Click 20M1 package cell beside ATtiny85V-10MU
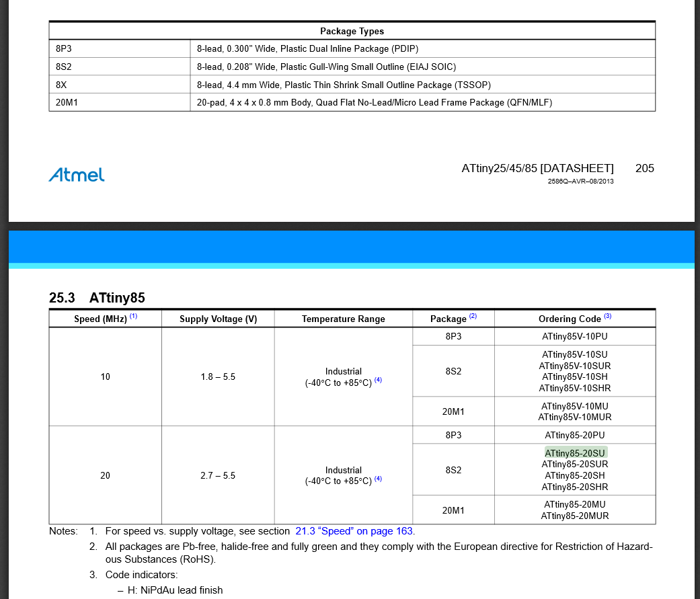This screenshot has height=599, width=700. coord(454,411)
